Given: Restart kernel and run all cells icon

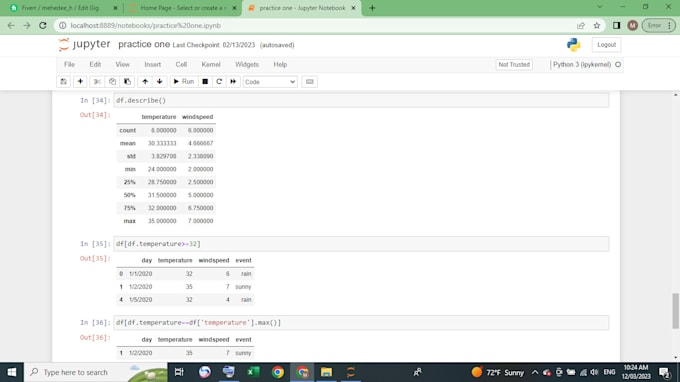Looking at the screenshot, I should click(233, 82).
